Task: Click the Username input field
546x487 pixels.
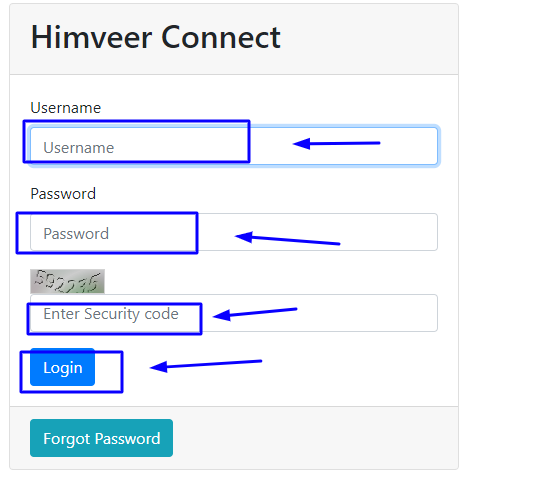Action: click(x=234, y=146)
